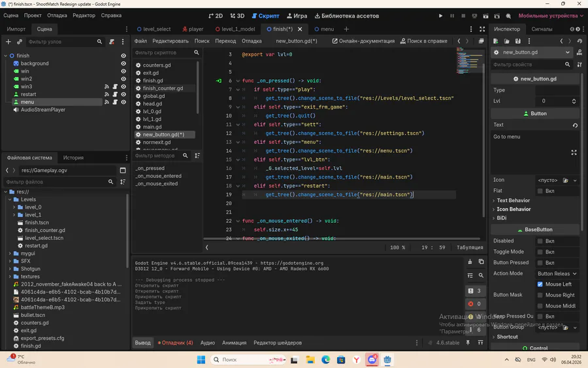The image size is (588, 368).
Task: Open Shader editor bottom panel
Action: point(278,343)
